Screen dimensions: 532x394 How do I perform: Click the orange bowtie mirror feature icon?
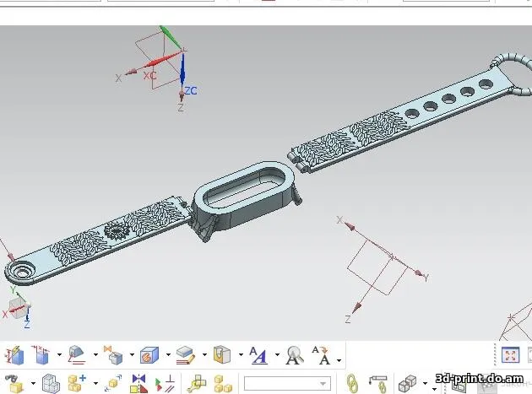click(113, 355)
